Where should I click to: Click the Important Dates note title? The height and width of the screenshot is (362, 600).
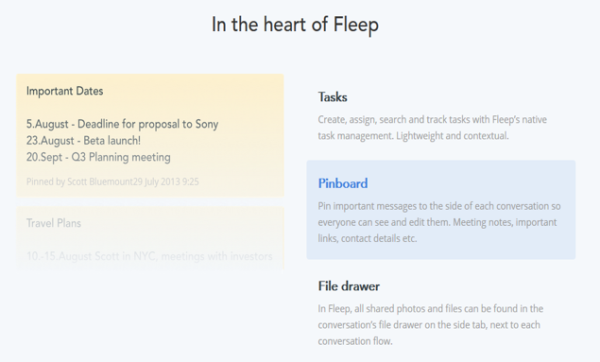(65, 91)
